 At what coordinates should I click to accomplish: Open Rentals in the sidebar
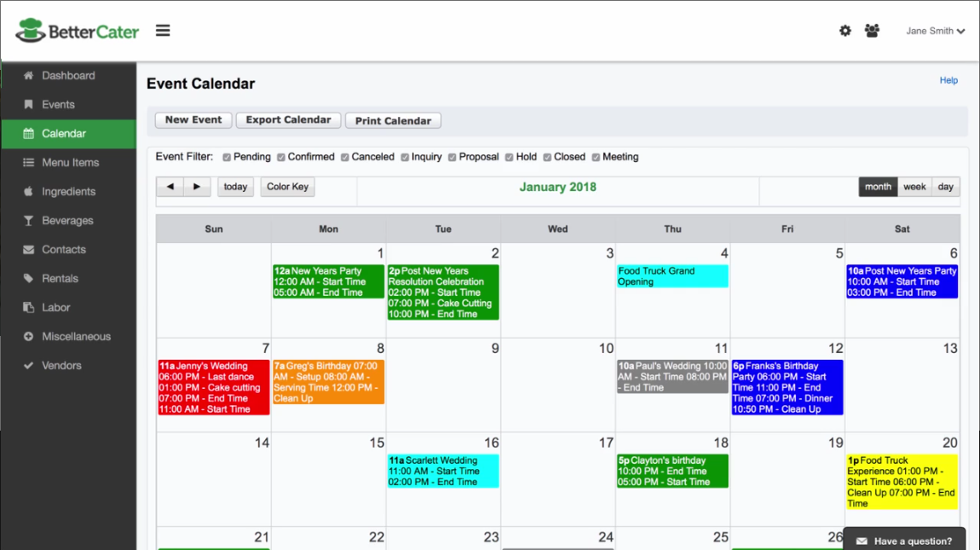pyautogui.click(x=69, y=278)
